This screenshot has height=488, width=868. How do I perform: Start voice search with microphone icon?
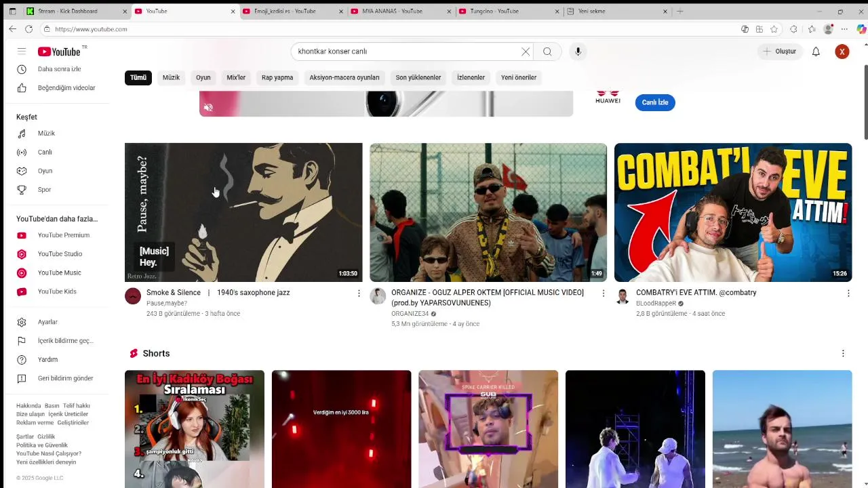(x=578, y=52)
